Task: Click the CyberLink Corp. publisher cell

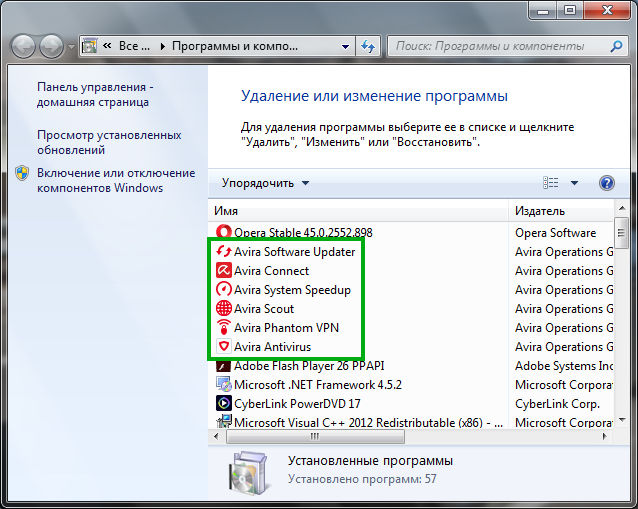Action: (557, 404)
